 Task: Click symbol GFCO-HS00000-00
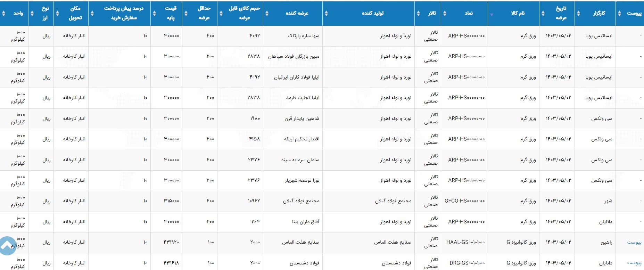pos(464,201)
